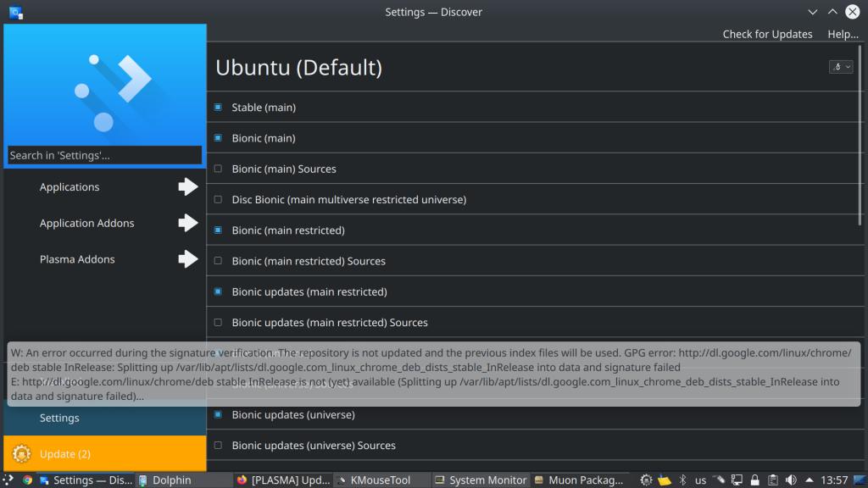The height and width of the screenshot is (488, 868).
Task: Enable the Bionic (main) Sources checkbox
Action: click(x=218, y=169)
